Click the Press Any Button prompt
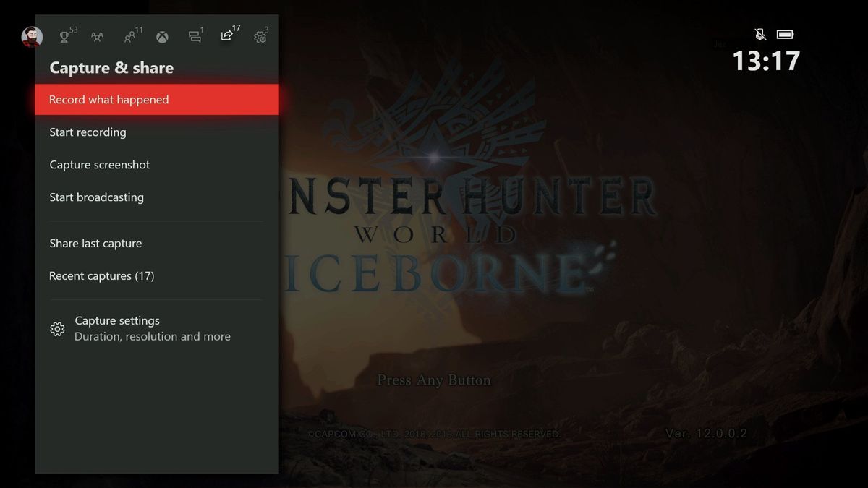 pyautogui.click(x=433, y=380)
